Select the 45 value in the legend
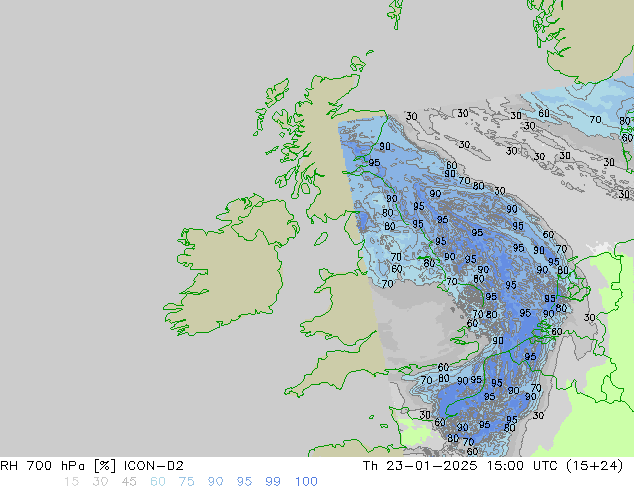Viewport: 634px width, 490px height. [x=129, y=482]
